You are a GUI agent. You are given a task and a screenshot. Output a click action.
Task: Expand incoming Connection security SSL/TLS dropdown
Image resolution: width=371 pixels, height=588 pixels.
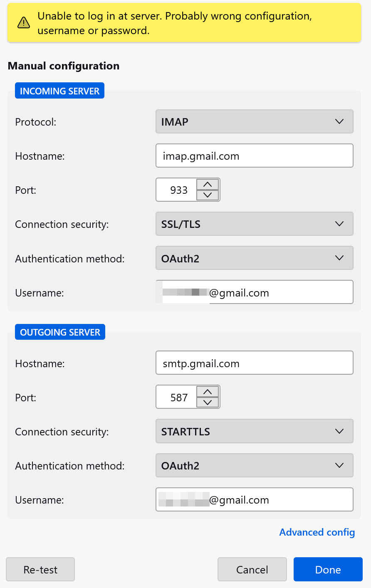click(254, 224)
